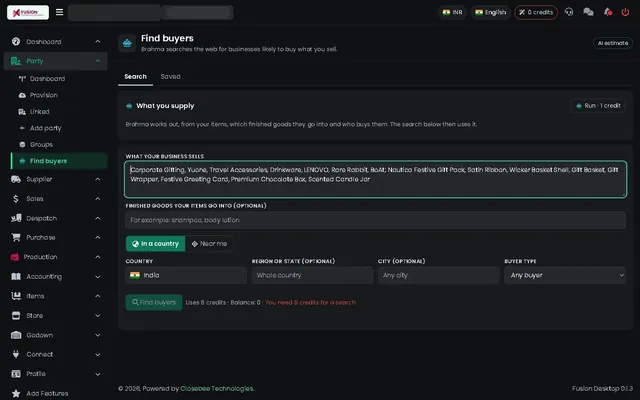This screenshot has height=400, width=640.
Task: Open the Find buyers submenu item
Action: tap(60, 161)
